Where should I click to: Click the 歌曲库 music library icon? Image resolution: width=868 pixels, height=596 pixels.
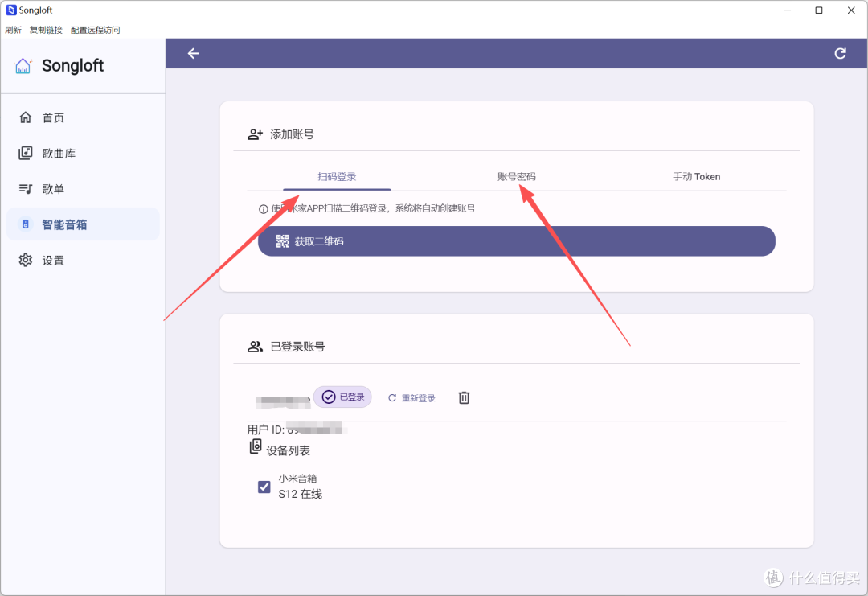tap(26, 153)
